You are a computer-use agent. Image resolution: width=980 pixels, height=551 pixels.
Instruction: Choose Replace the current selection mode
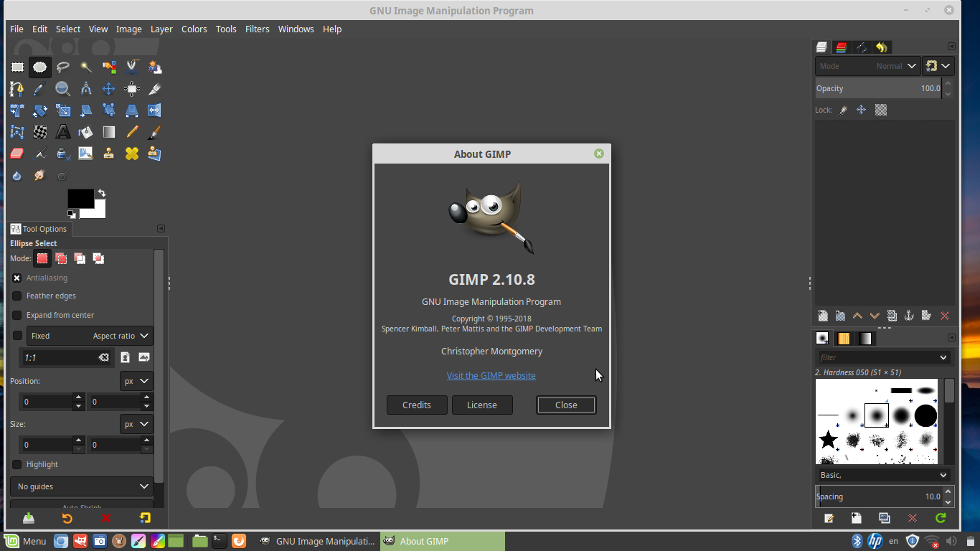42,258
